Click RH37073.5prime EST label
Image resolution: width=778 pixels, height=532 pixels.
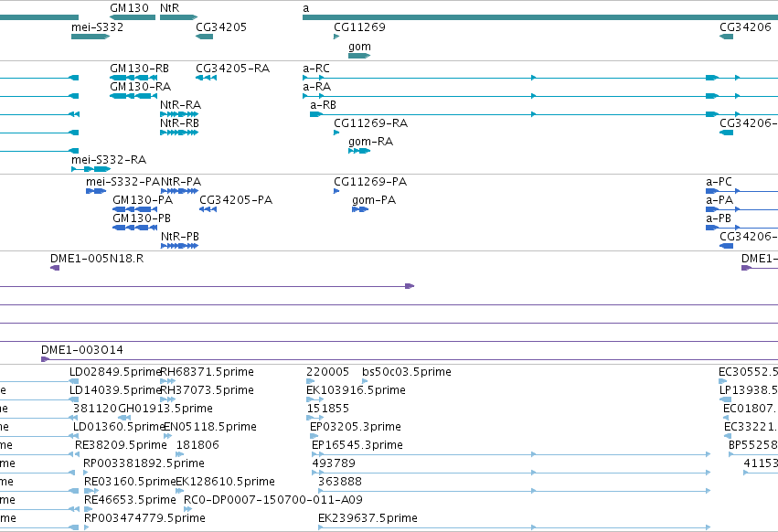point(207,390)
